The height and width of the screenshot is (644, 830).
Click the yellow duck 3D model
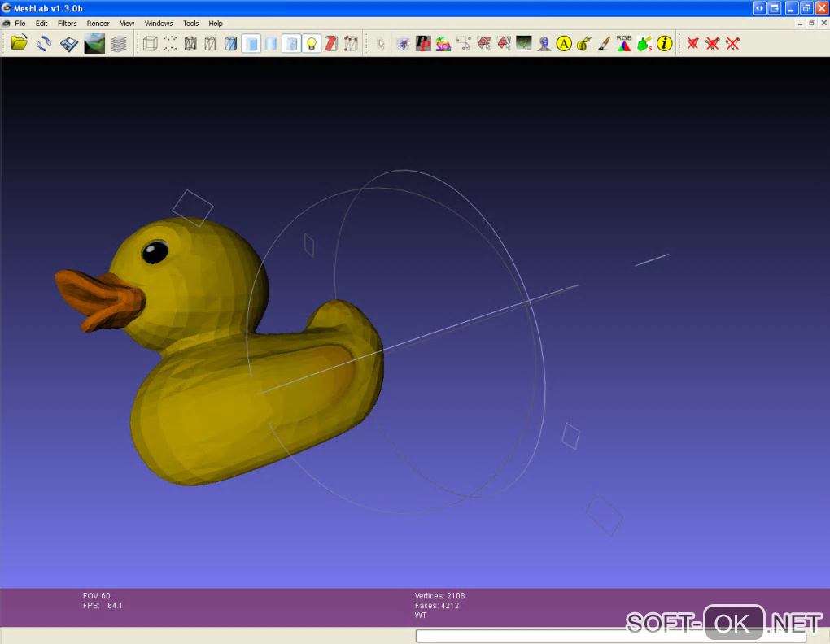click(220, 351)
